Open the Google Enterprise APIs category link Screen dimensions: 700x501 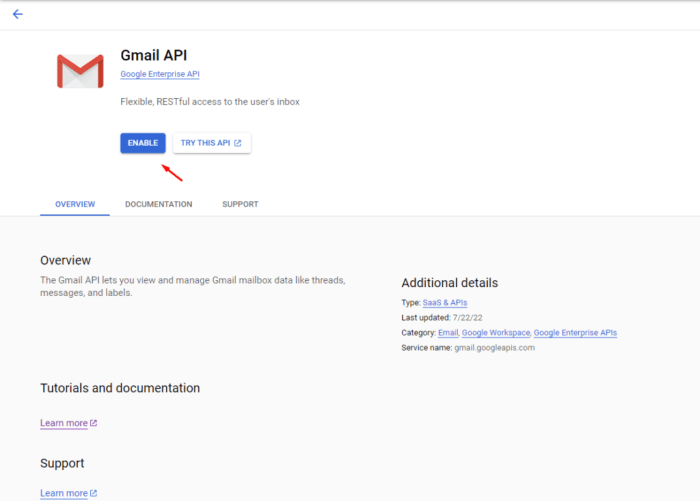tap(575, 333)
